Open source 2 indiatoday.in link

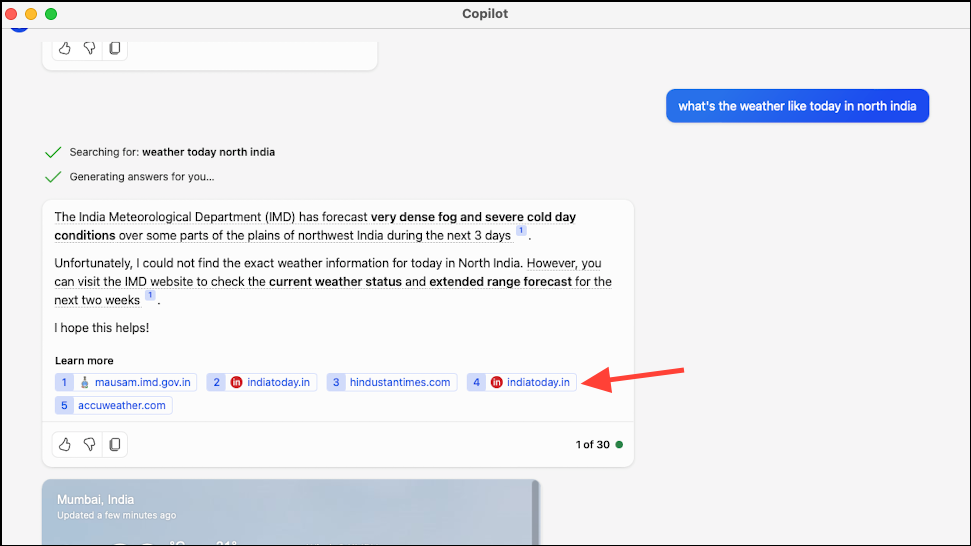pyautogui.click(x=262, y=383)
